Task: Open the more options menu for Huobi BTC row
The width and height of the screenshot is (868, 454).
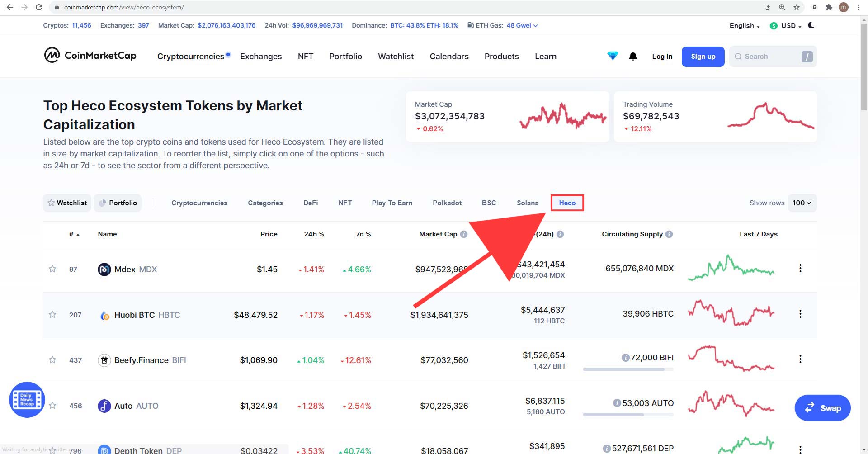Action: [x=800, y=314]
